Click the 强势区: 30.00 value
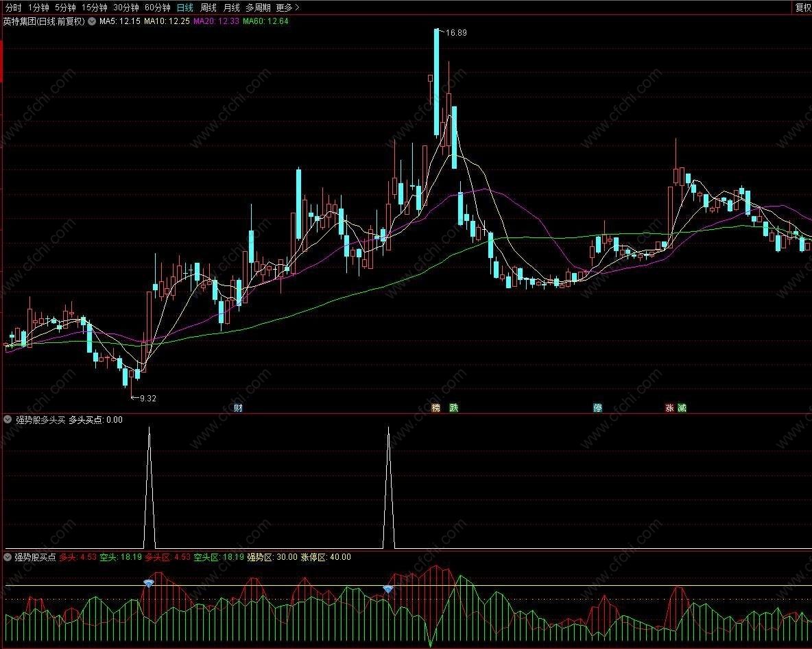 tap(272, 557)
